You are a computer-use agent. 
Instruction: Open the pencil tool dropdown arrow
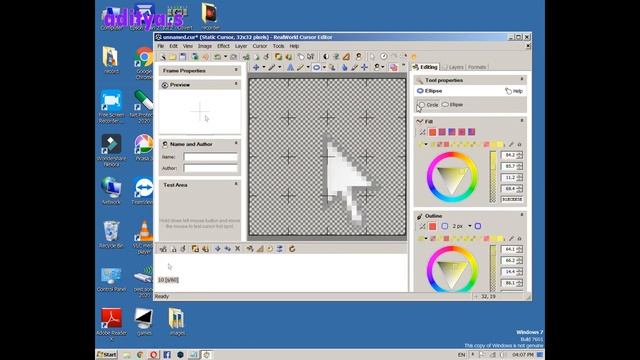280,67
